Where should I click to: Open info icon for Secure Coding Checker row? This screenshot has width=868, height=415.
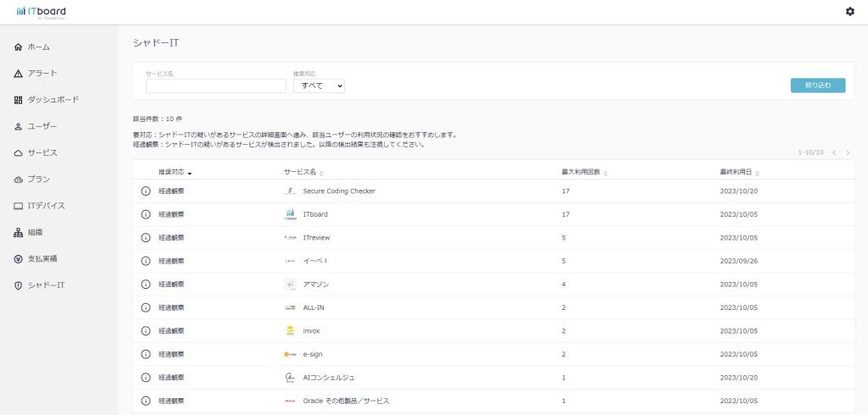pyautogui.click(x=145, y=191)
